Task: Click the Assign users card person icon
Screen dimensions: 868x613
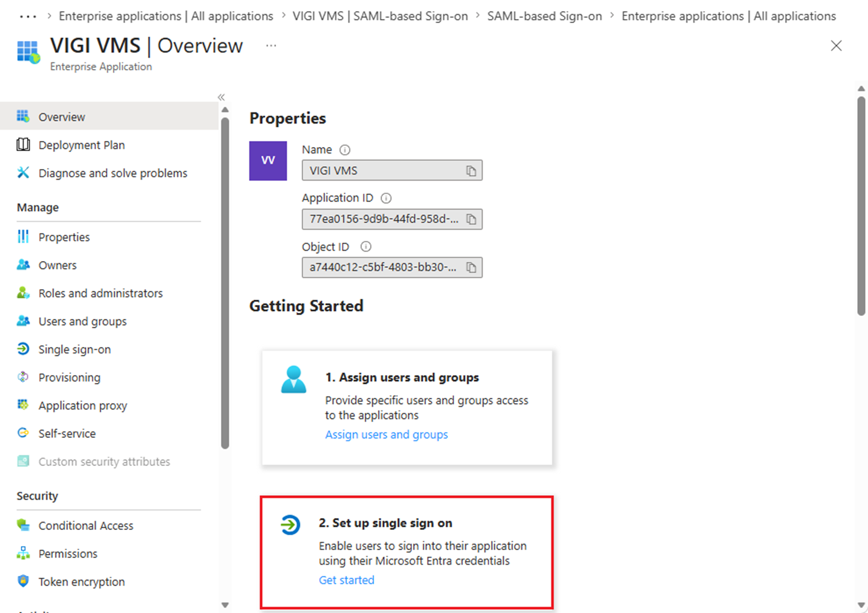Action: pyautogui.click(x=293, y=379)
